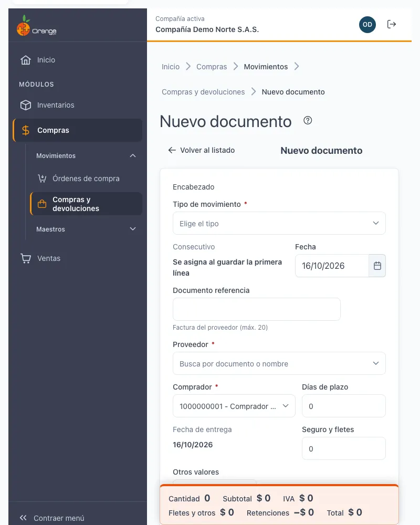420x525 pixels.
Task: Open the Tipo de movimiento dropdown
Action: [x=279, y=223]
